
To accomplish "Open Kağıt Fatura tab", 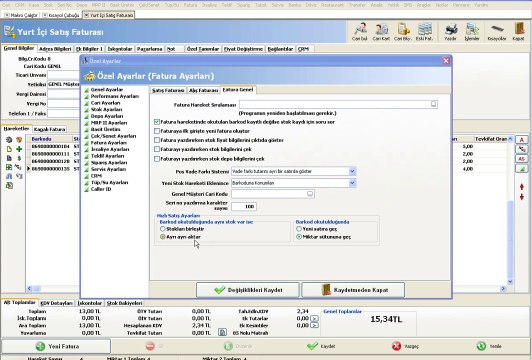I will [x=50, y=129].
